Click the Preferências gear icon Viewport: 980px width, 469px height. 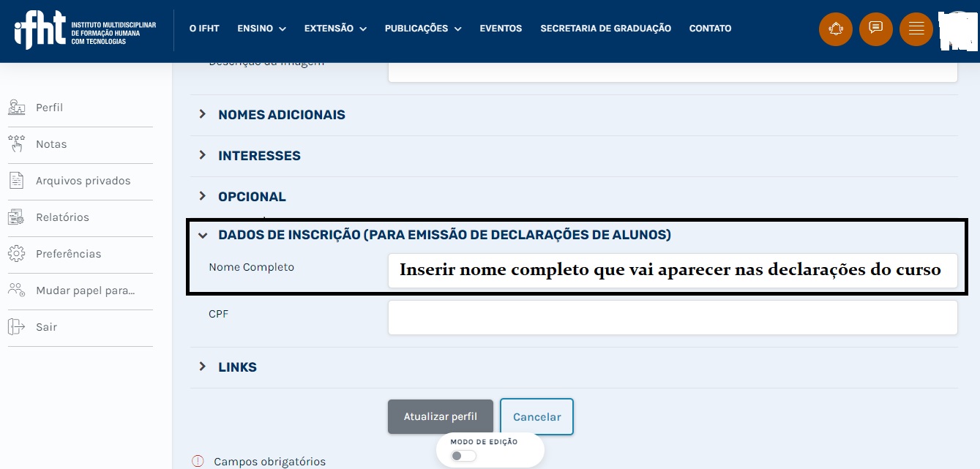pos(16,254)
